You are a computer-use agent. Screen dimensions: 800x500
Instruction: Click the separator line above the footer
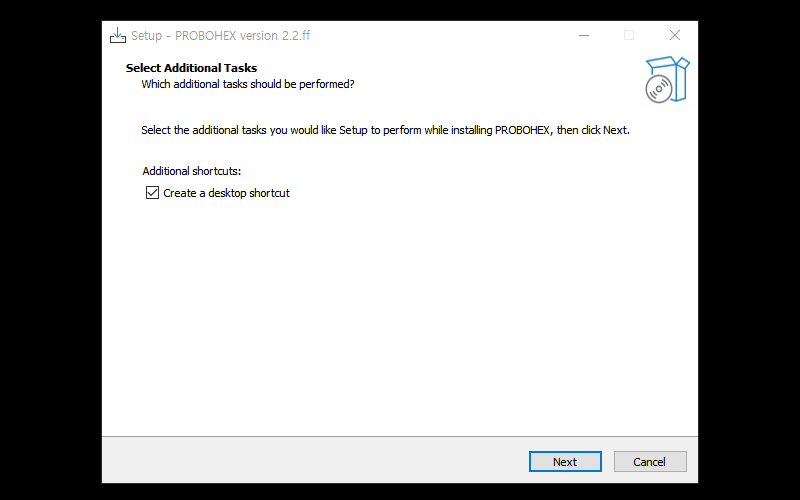[x=399, y=436]
